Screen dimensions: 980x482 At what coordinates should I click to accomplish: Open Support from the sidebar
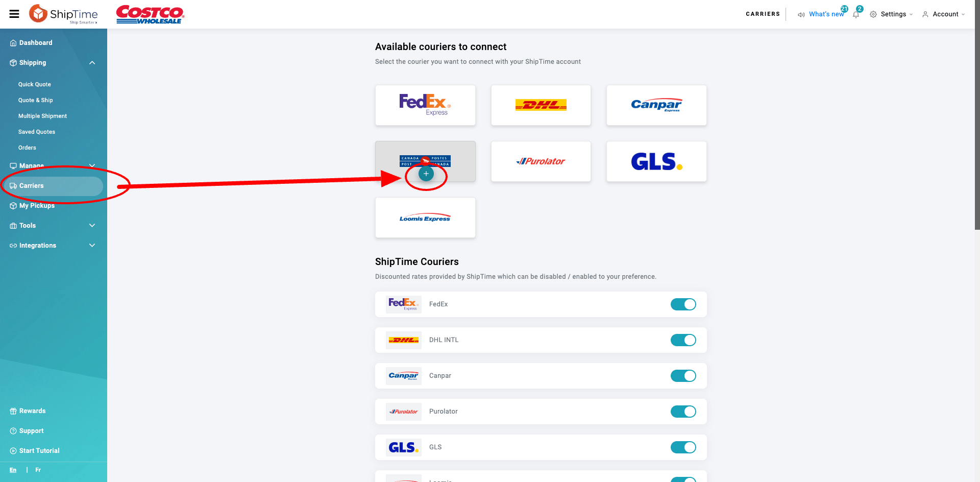tap(31, 431)
